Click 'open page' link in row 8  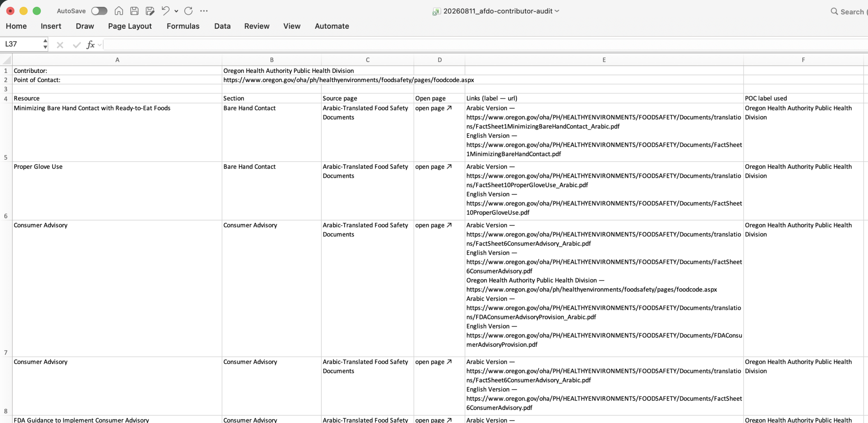433,362
